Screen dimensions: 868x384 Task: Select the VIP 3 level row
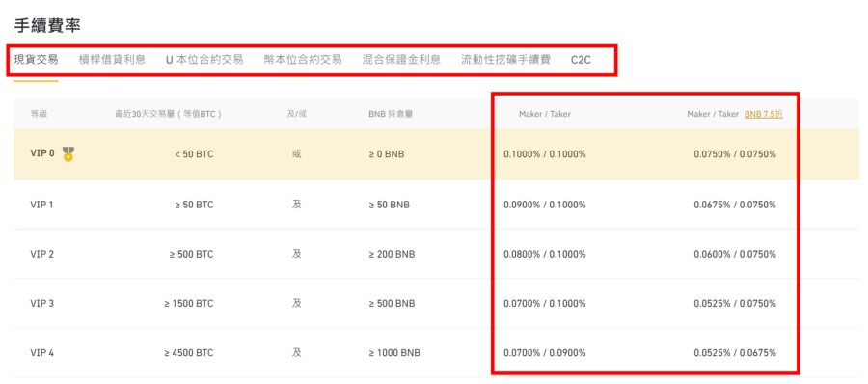click(x=437, y=303)
